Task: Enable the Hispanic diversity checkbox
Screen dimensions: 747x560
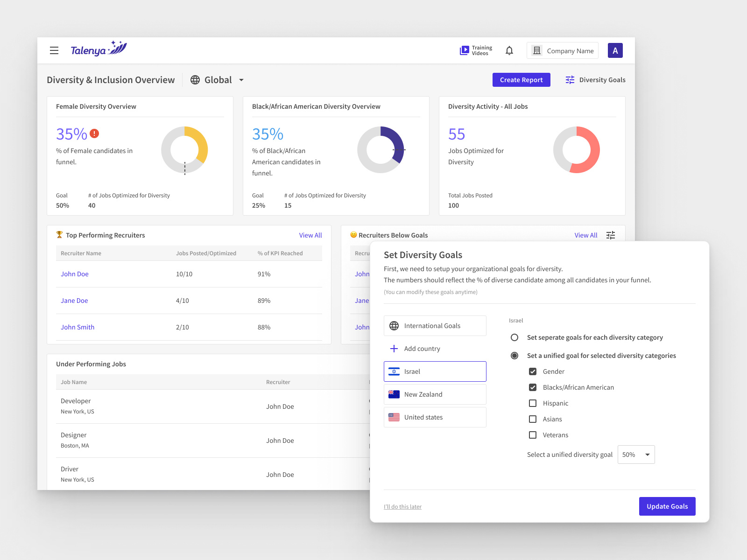Action: pos(533,403)
